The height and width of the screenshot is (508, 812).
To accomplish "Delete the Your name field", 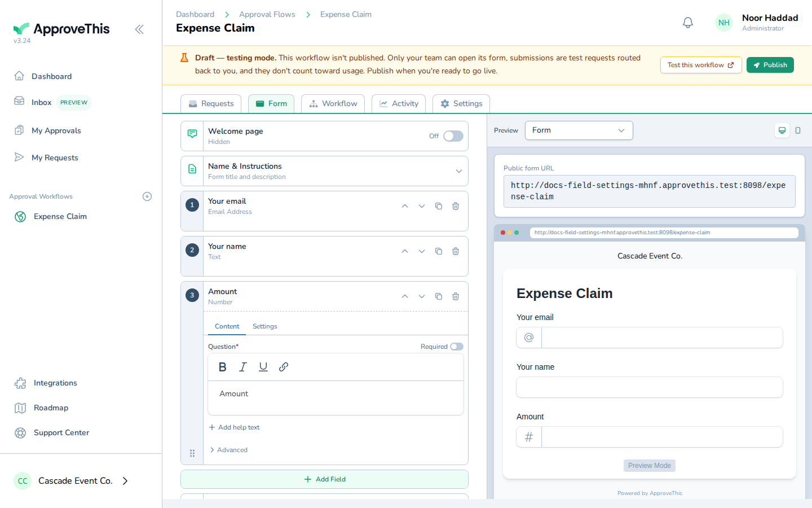I will pyautogui.click(x=456, y=251).
